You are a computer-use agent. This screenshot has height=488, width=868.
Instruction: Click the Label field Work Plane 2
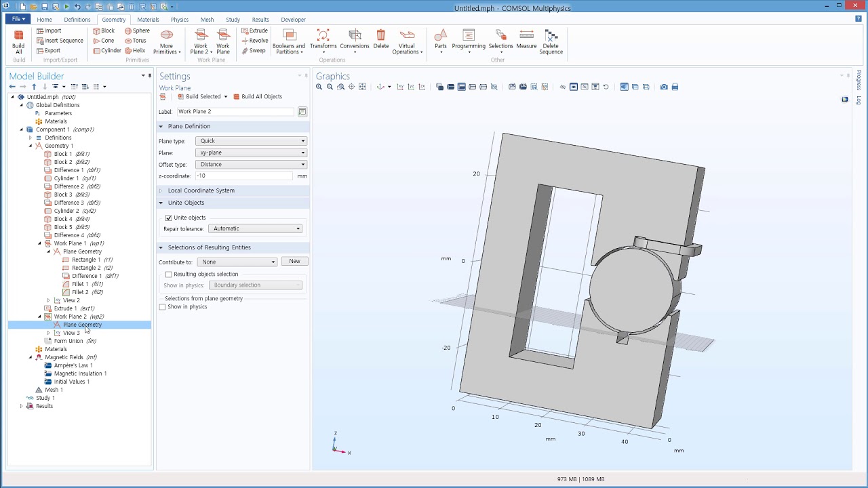tap(235, 111)
